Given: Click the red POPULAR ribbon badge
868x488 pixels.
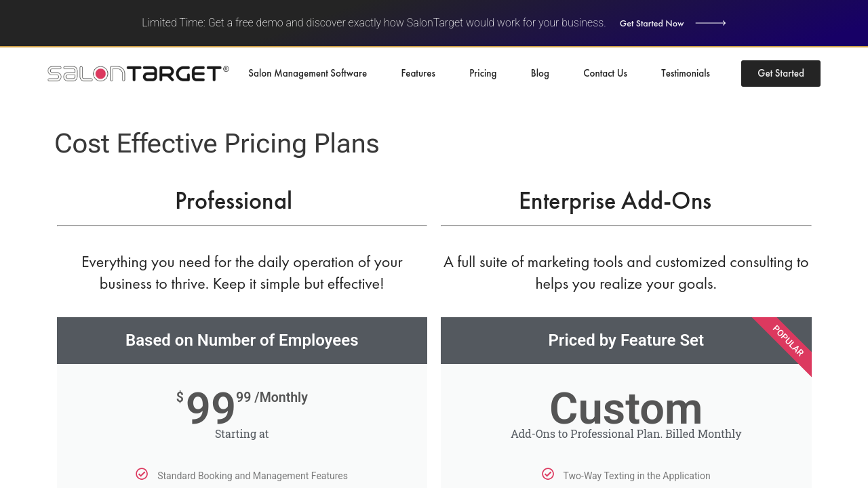Looking at the screenshot, I should 789,341.
